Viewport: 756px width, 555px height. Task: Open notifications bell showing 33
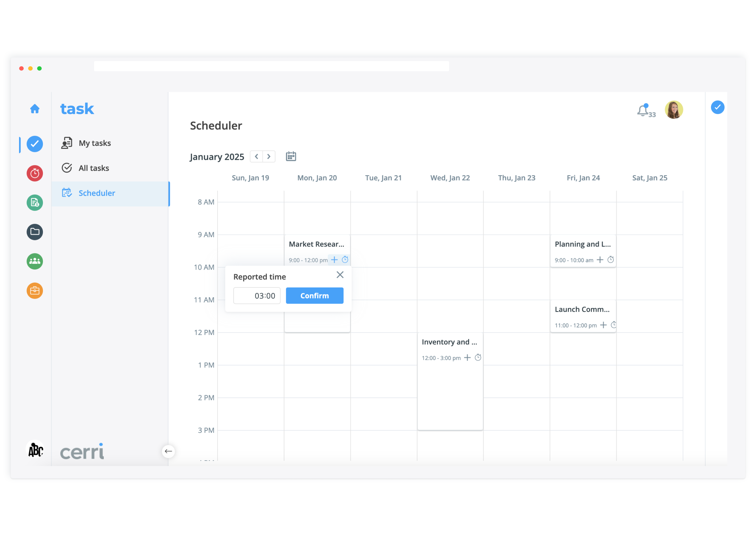(643, 110)
